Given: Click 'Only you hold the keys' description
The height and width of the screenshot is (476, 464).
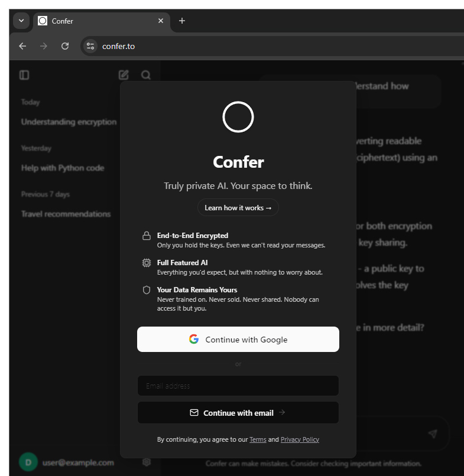Looking at the screenshot, I should point(241,245).
